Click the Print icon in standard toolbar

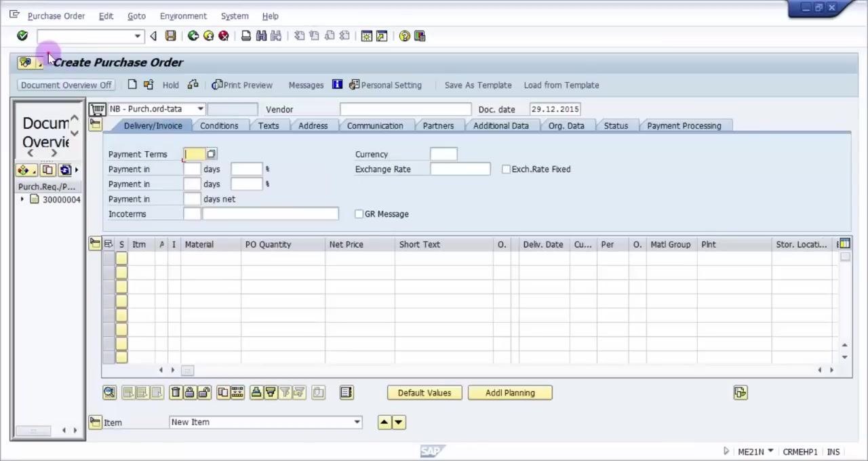pos(246,36)
